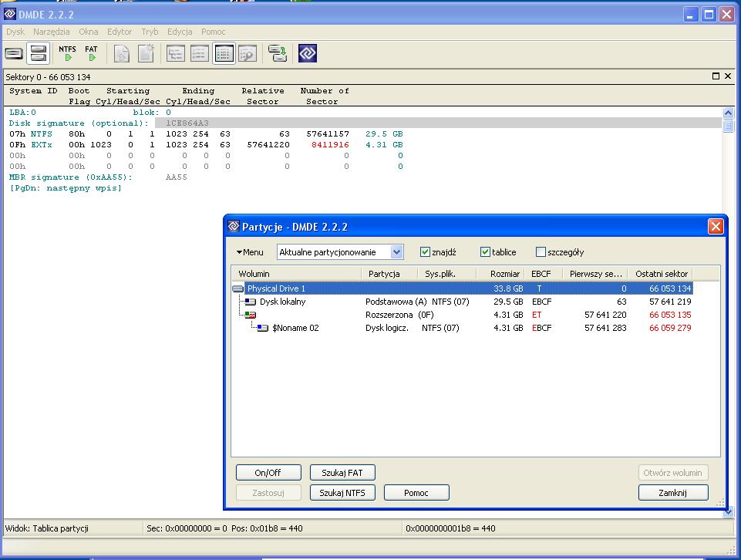Click the Pomoc button in the Partycje dialog

point(416,492)
